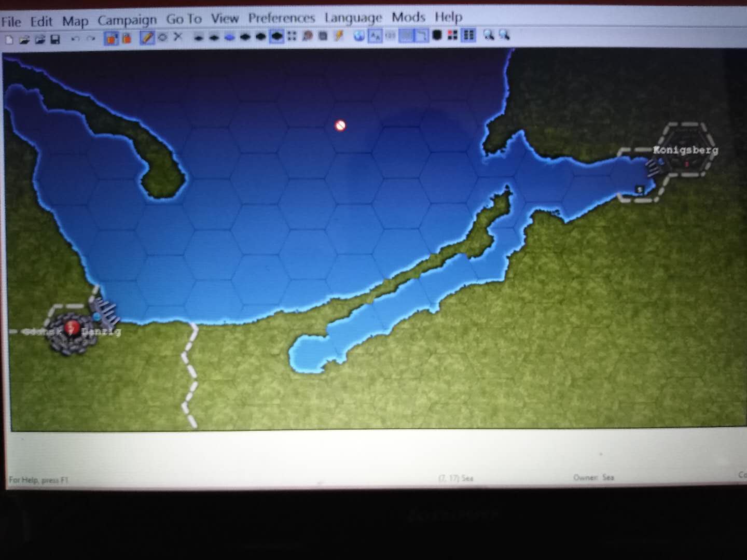The height and width of the screenshot is (560, 747).
Task: Open the View menu
Action: click(x=225, y=19)
